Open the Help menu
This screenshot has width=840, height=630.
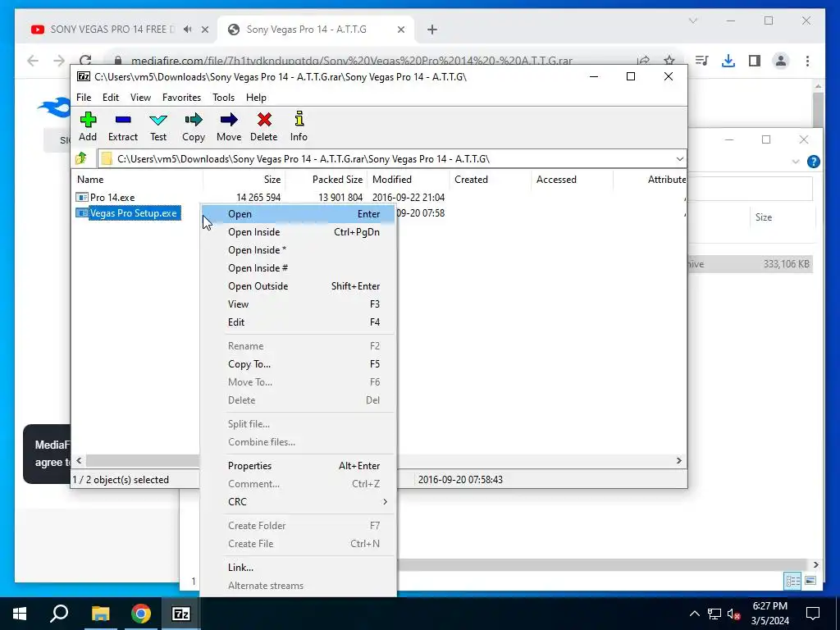click(256, 98)
